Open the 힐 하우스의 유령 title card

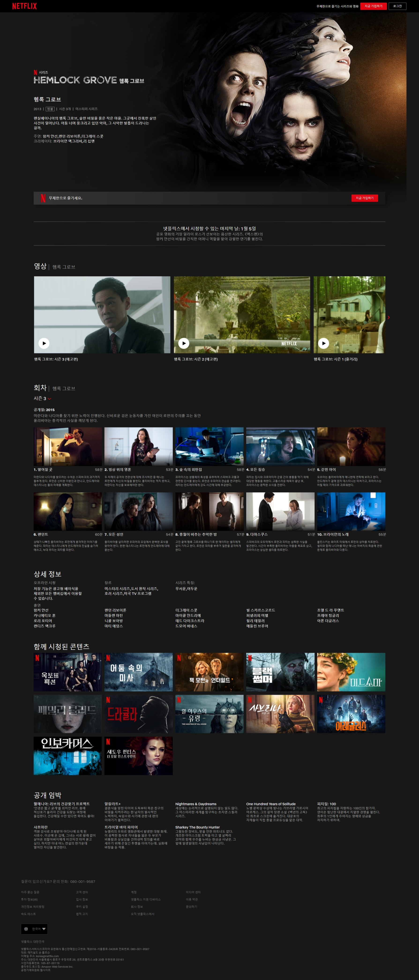[x=209, y=714]
